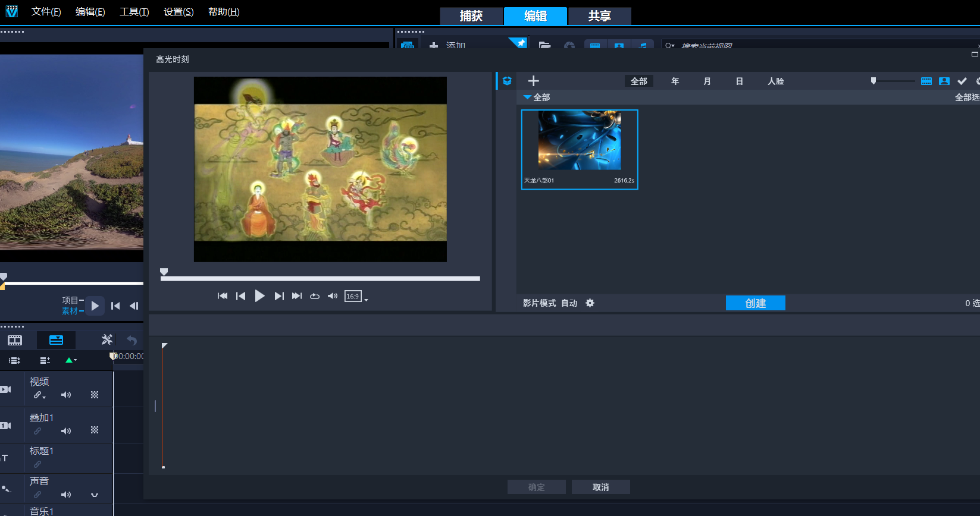Image resolution: width=980 pixels, height=516 pixels.
Task: Filter highlights by 全部 tab
Action: tap(639, 81)
